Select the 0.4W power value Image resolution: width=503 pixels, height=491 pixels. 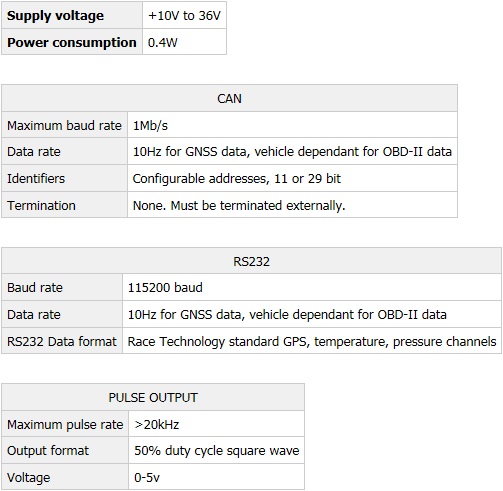pos(163,42)
